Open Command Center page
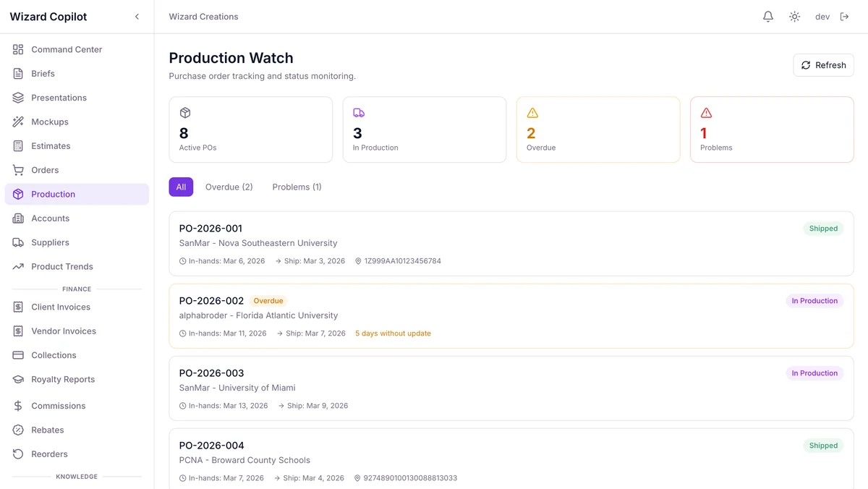 click(77, 49)
